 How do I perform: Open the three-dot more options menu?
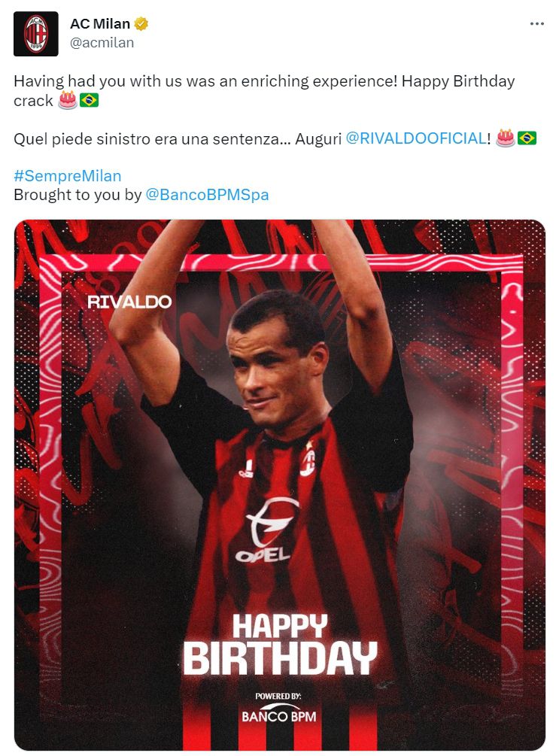(536, 23)
